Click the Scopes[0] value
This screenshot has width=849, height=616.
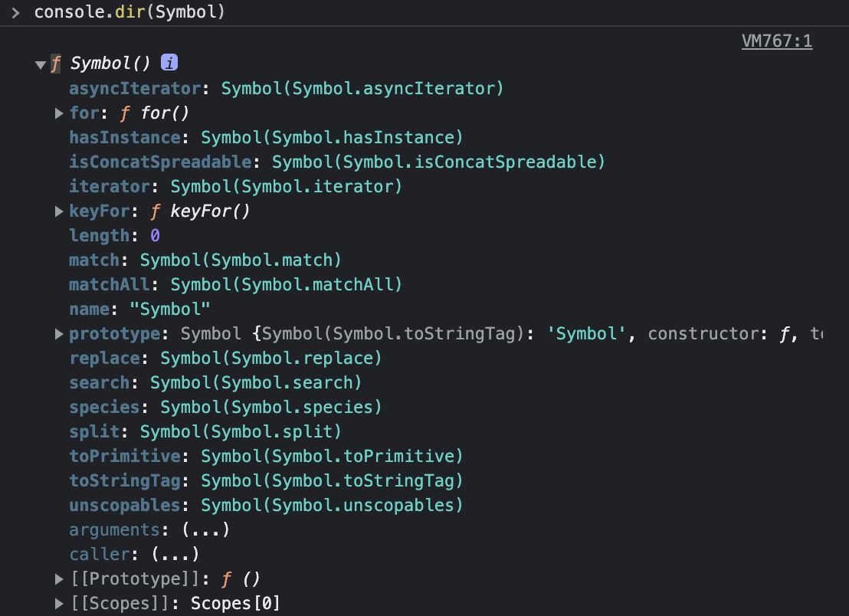[235, 604]
